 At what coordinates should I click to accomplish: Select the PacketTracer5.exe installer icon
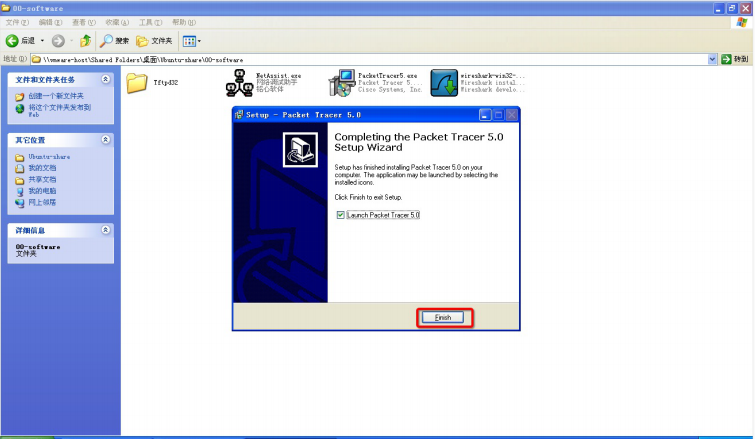coord(341,83)
